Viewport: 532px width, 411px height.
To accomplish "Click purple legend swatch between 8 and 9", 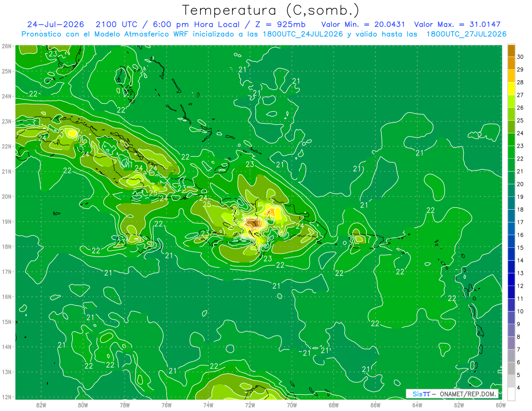I will click(511, 330).
